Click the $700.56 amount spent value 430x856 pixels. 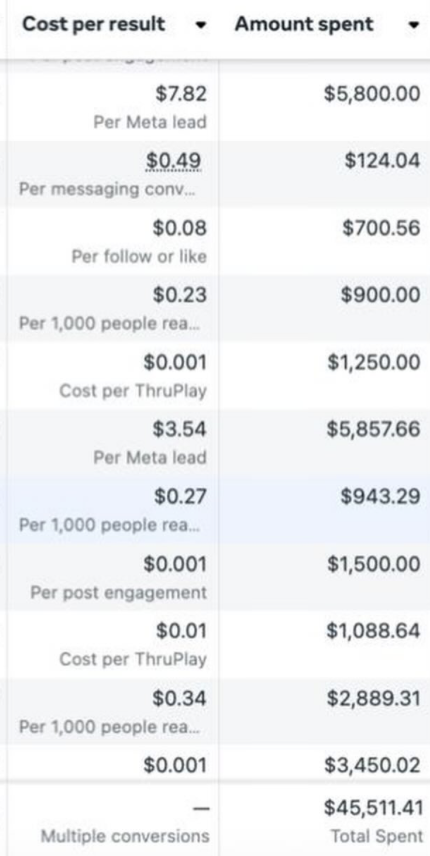coord(381,228)
